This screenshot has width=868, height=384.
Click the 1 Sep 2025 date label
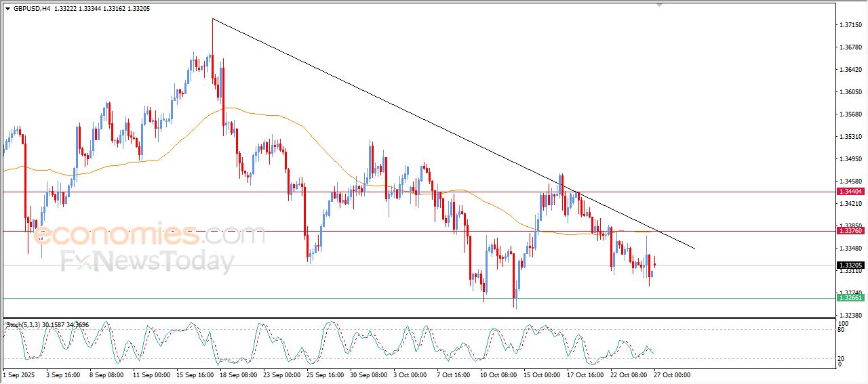coord(19,375)
